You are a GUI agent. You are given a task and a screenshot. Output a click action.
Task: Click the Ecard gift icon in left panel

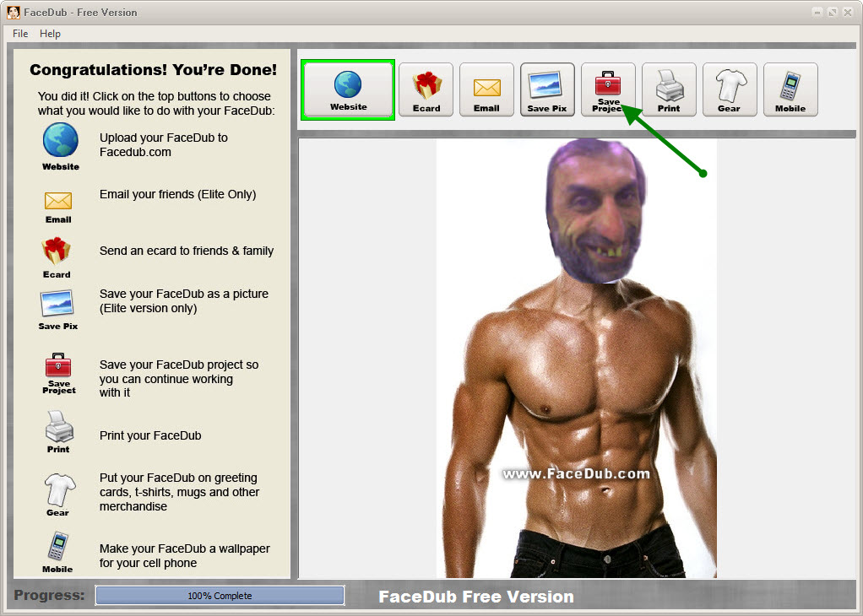coord(57,251)
